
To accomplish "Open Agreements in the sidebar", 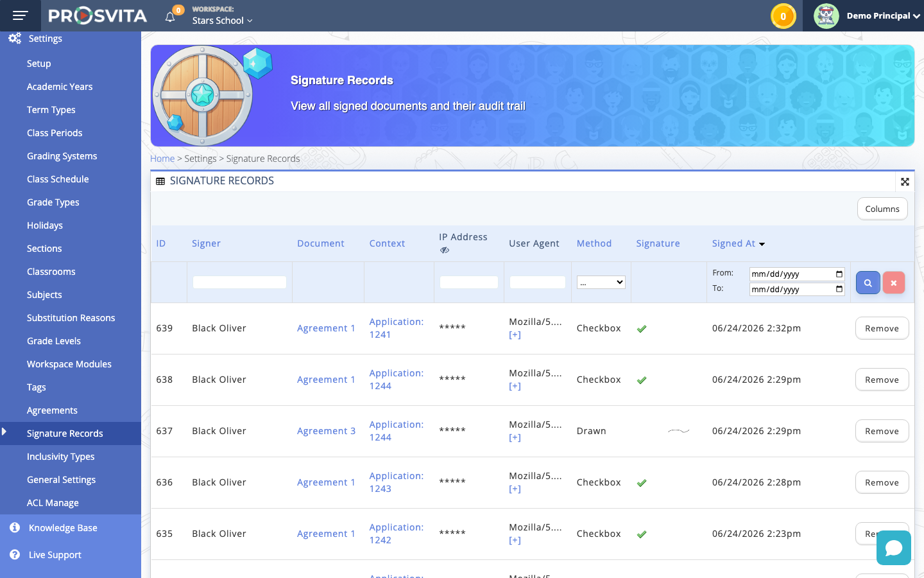I will 52,410.
